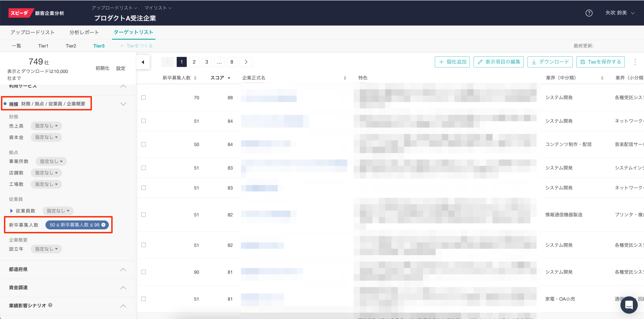Remove the 新卒募集人数 filter chip
644x319 pixels.
coord(103,225)
